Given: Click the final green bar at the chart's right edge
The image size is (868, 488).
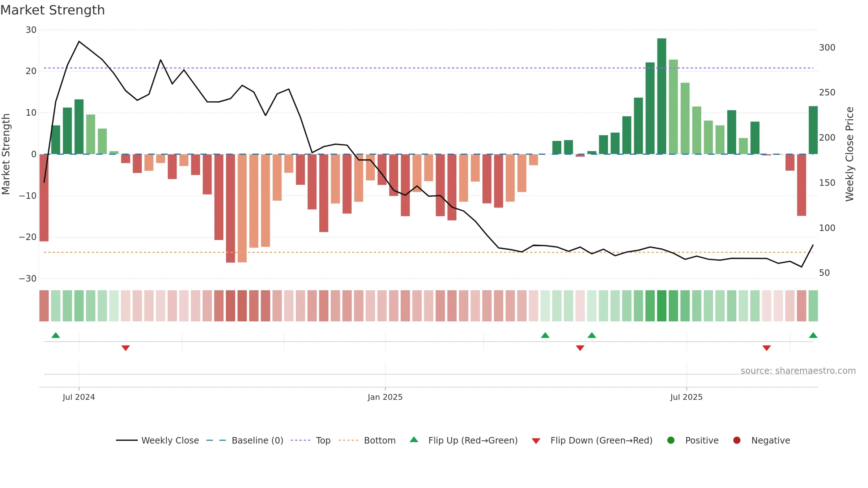Looking at the screenshot, I should coord(813,130).
